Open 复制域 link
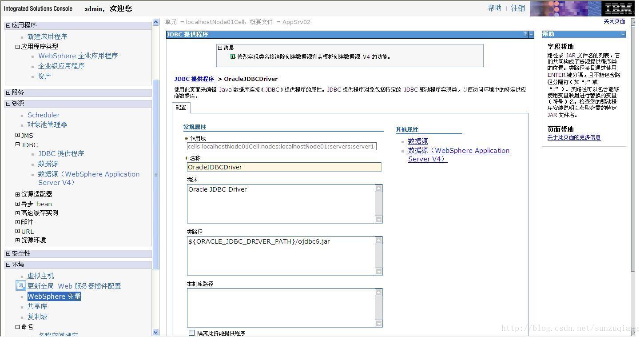The image size is (644, 337). click(37, 317)
